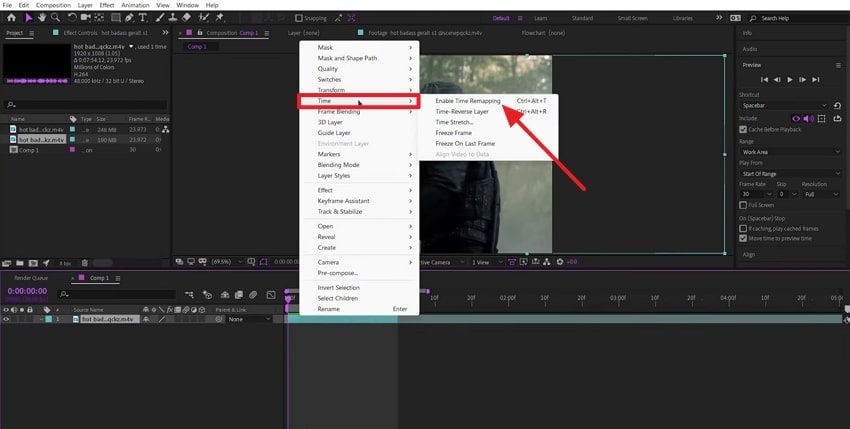The width and height of the screenshot is (850, 429).
Task: Select the Eraser tool
Action: 186,18
